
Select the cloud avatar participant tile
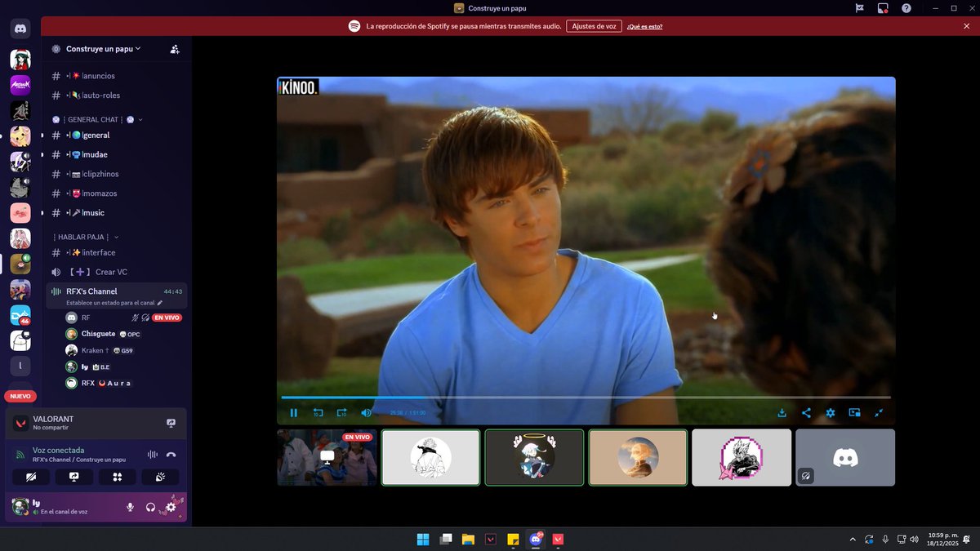[x=638, y=457]
